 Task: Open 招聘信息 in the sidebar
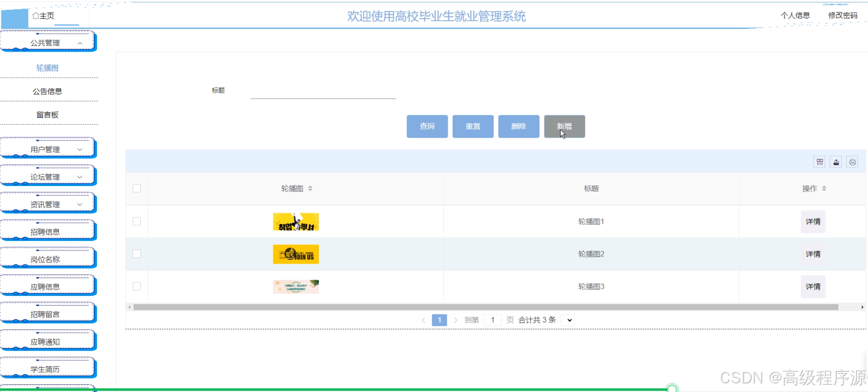point(48,231)
